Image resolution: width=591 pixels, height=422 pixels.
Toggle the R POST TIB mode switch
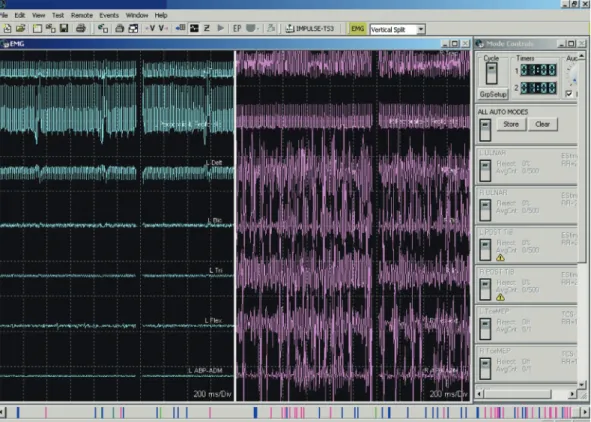[x=485, y=289]
